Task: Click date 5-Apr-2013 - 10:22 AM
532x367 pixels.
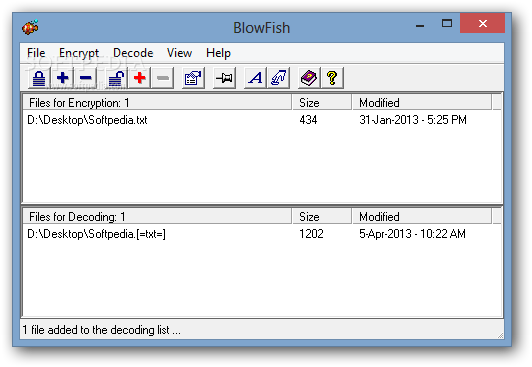Action: coord(412,234)
